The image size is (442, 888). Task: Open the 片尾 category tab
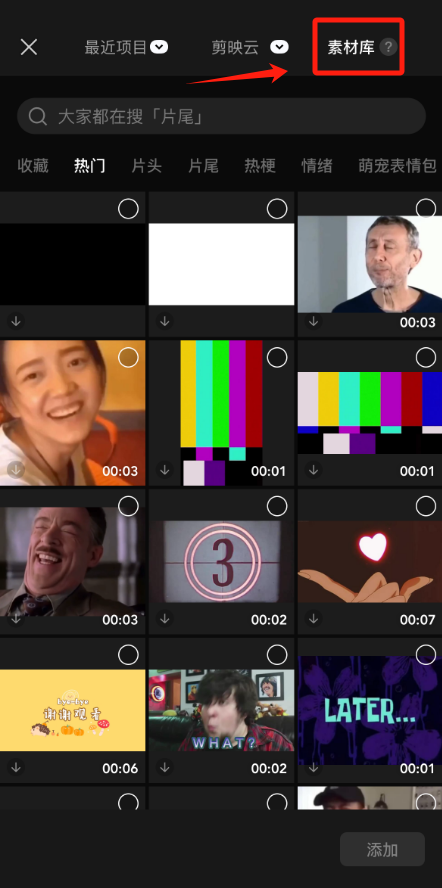[203, 166]
